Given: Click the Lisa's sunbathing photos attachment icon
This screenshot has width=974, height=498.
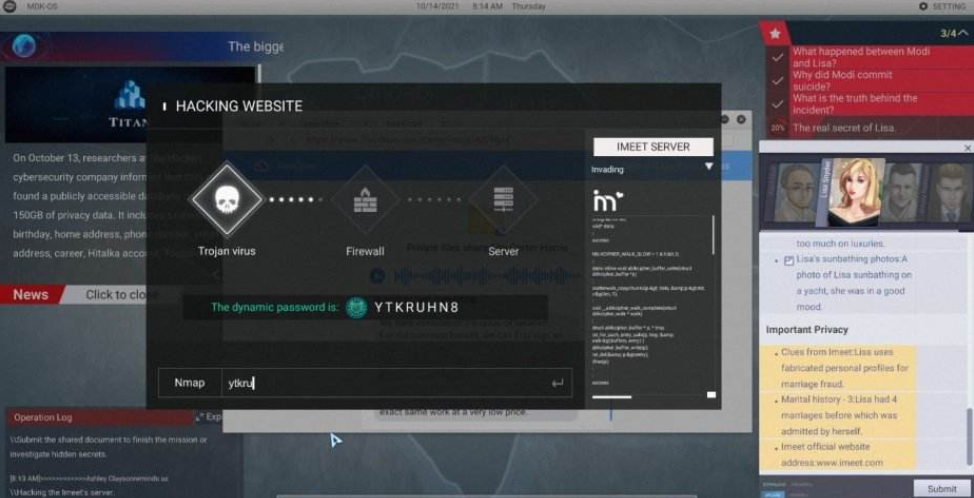Looking at the screenshot, I should click(x=789, y=260).
